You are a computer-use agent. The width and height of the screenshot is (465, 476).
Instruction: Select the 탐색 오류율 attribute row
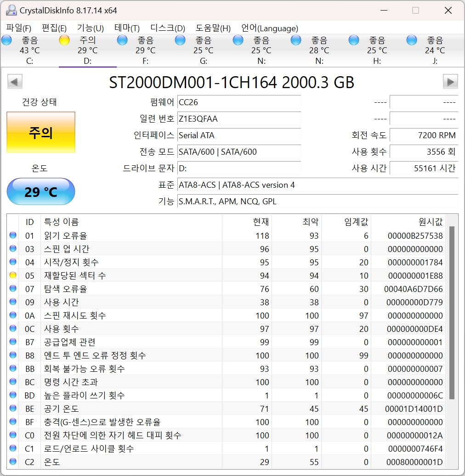pyautogui.click(x=226, y=289)
